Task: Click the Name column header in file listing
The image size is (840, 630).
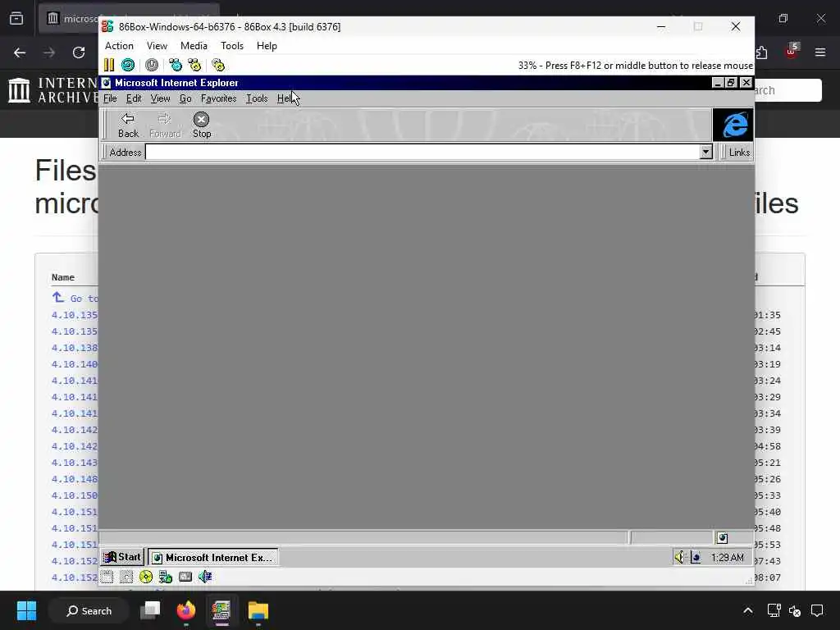Action: pos(62,277)
